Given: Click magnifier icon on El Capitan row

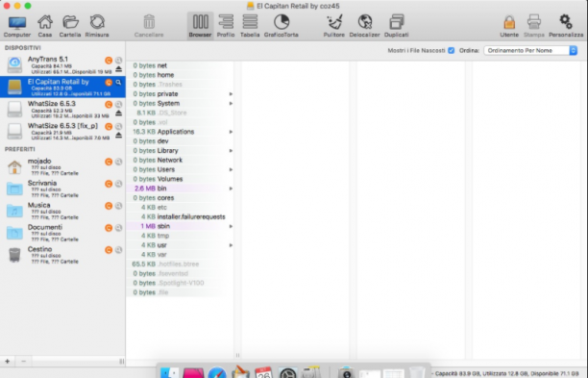Looking at the screenshot, I should pyautogui.click(x=118, y=82).
